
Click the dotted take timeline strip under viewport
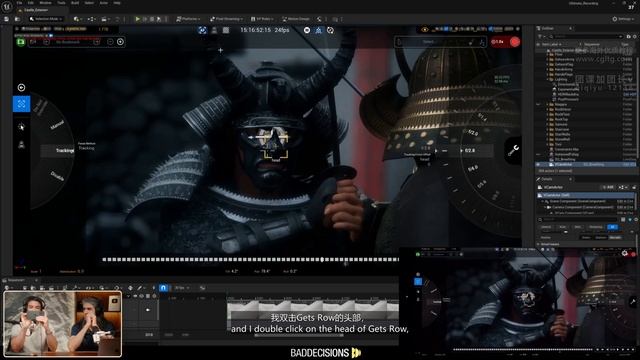pyautogui.click(x=250, y=259)
